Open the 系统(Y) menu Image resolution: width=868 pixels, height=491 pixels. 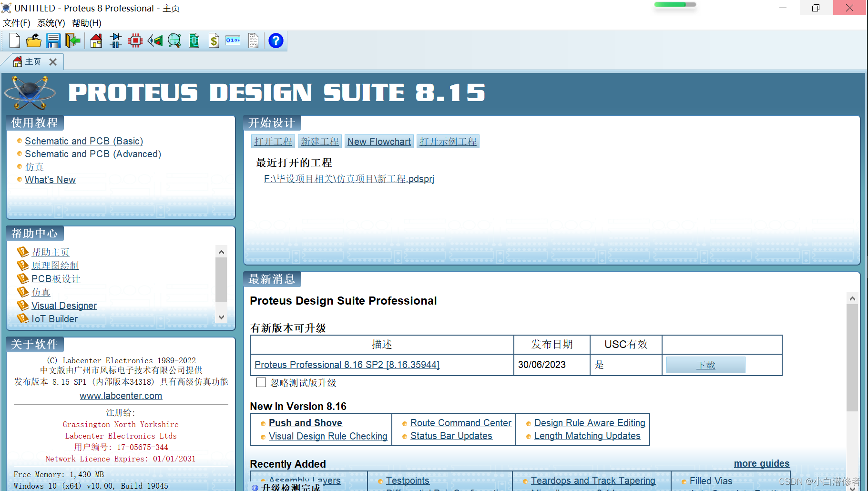(51, 23)
